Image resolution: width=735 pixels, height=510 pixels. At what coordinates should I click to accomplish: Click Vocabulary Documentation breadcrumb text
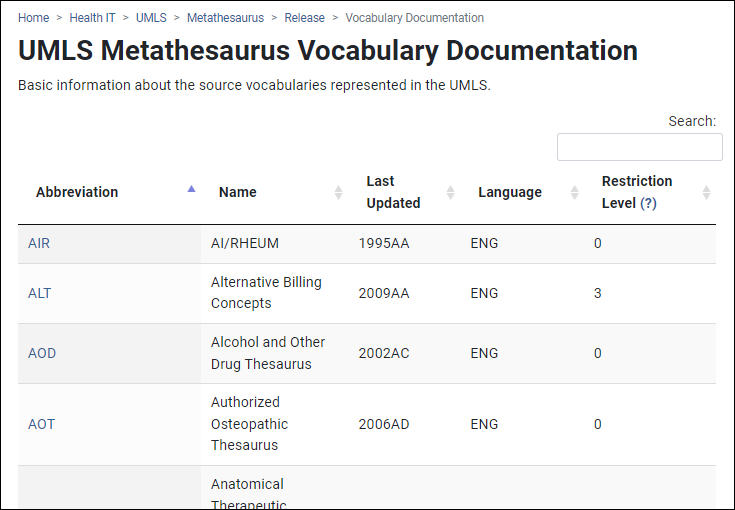pos(414,18)
